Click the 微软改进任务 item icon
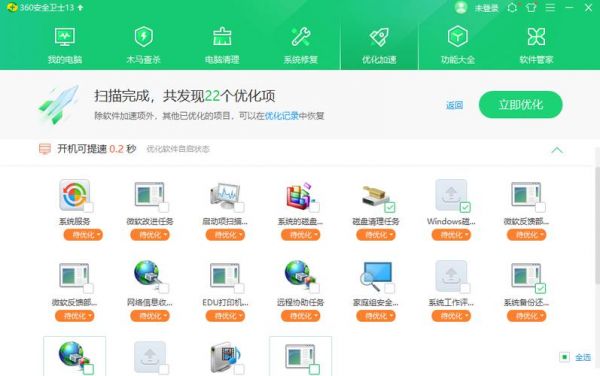 (x=150, y=195)
